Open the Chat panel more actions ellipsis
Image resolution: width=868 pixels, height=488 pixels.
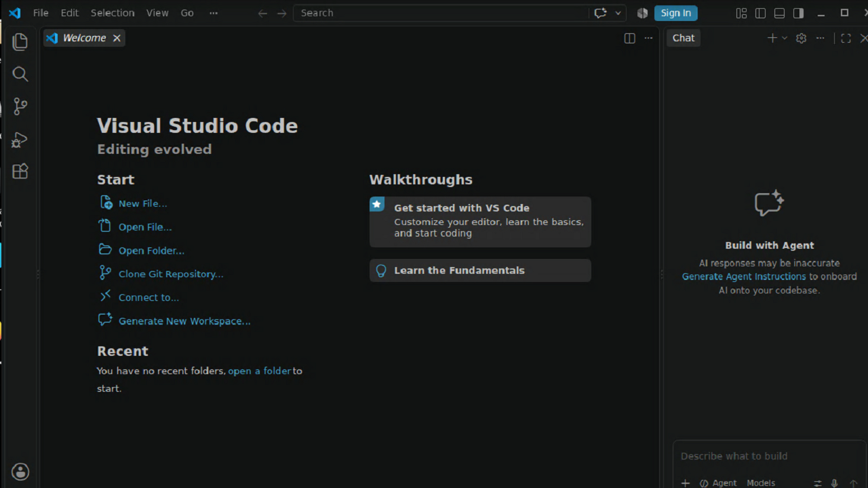[820, 38]
